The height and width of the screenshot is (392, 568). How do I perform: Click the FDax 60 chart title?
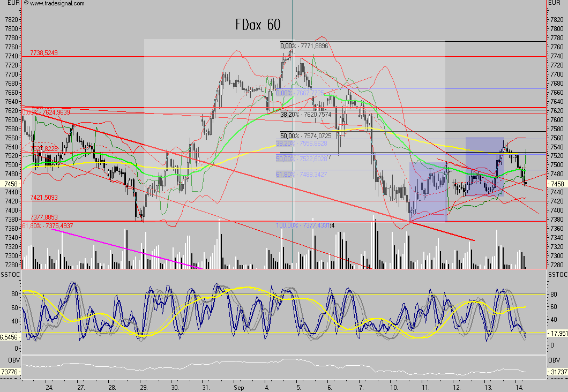(257, 25)
